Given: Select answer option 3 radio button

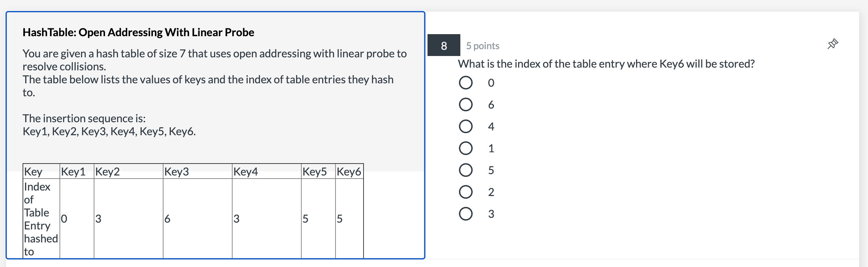Looking at the screenshot, I should [x=465, y=214].
